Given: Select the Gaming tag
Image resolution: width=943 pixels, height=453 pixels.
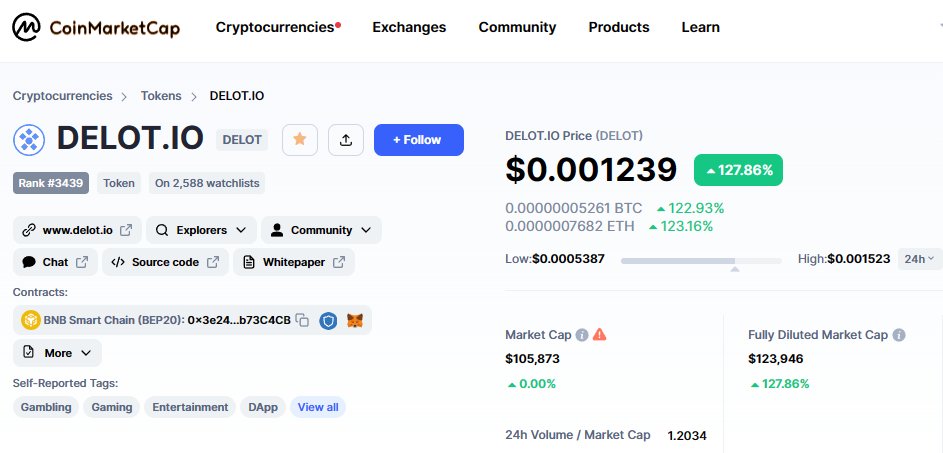Looking at the screenshot, I should [x=112, y=407].
